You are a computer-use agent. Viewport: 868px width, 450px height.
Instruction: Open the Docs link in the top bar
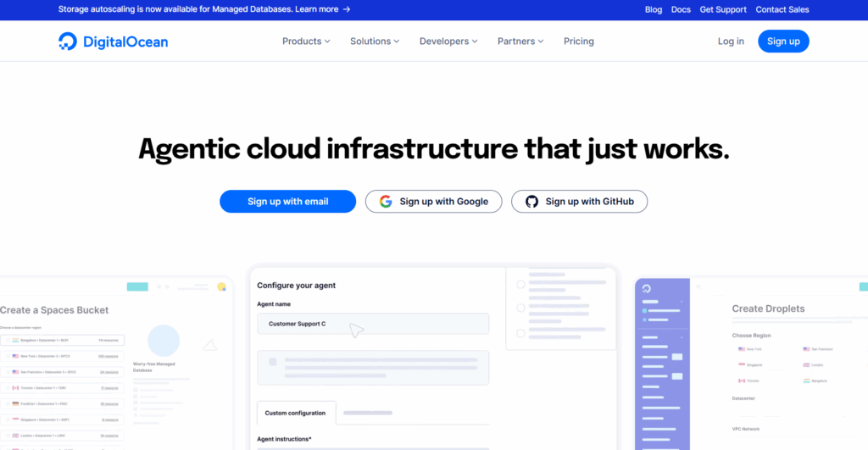(681, 9)
